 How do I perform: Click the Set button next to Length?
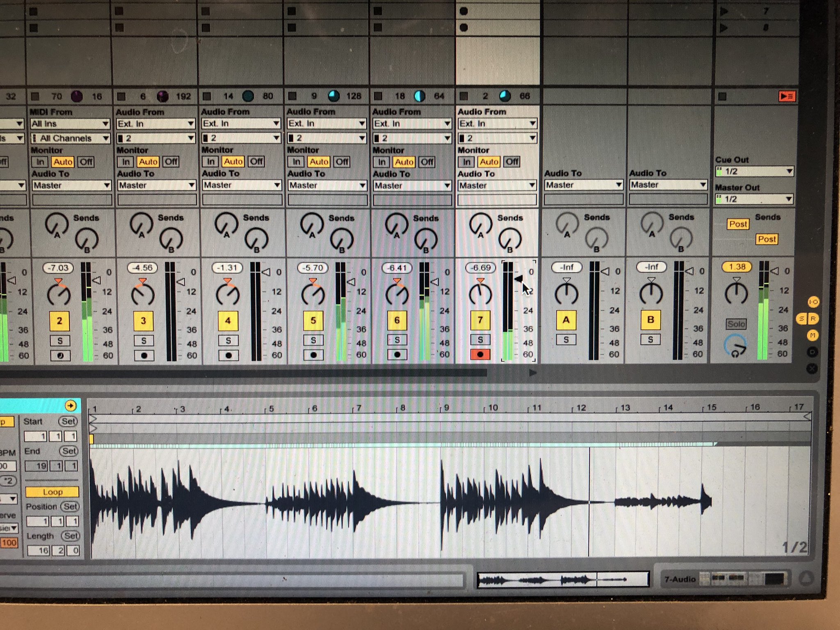[71, 536]
